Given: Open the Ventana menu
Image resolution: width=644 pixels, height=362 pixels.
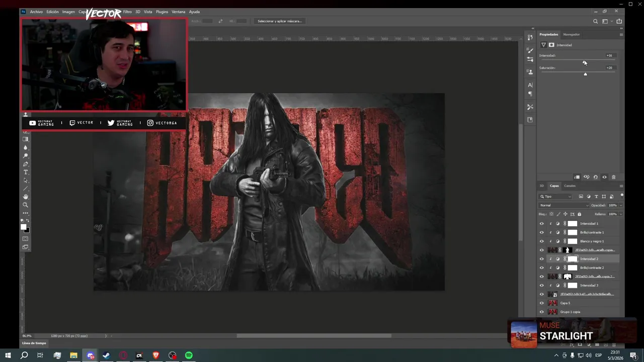Looking at the screenshot, I should [x=179, y=12].
